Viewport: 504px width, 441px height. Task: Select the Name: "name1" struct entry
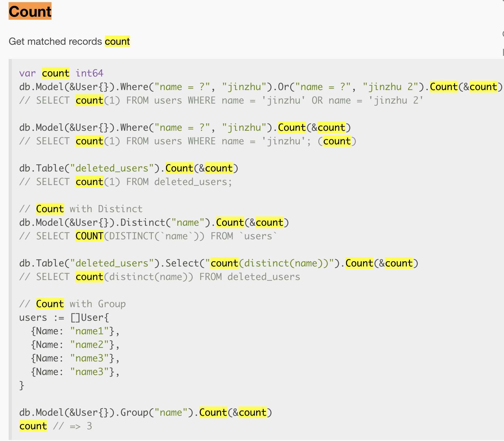pos(74,331)
